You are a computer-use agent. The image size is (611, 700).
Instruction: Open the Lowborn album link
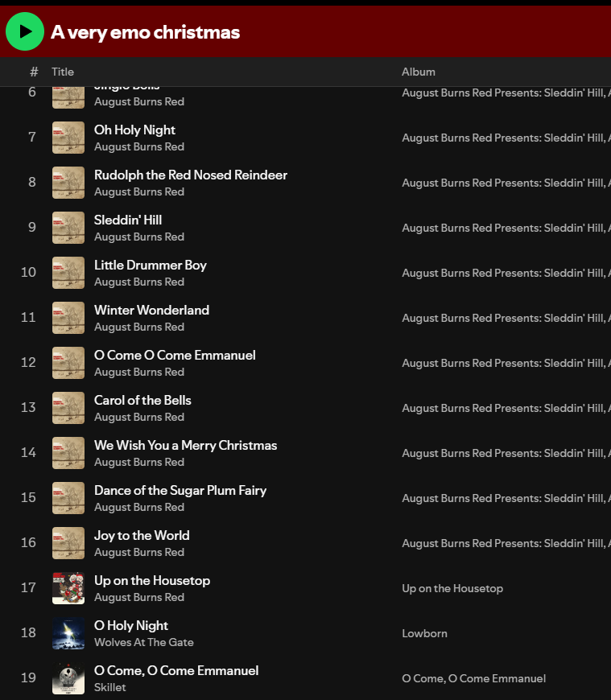[x=424, y=633]
